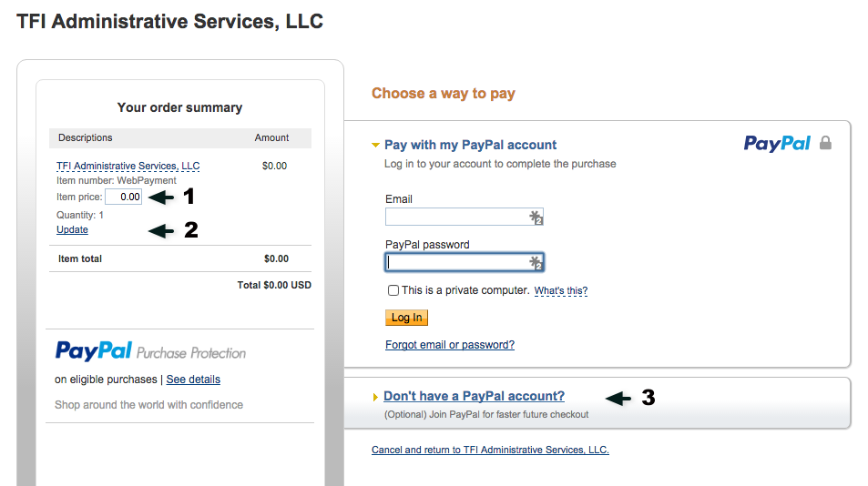Expand the 'Don't have a PayPal account?' triangle

tap(375, 397)
